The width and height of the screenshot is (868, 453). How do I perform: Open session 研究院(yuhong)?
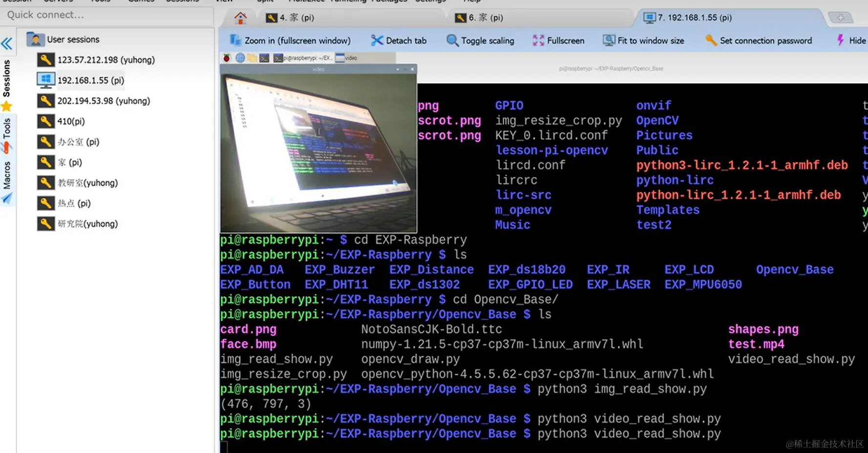pyautogui.click(x=88, y=224)
